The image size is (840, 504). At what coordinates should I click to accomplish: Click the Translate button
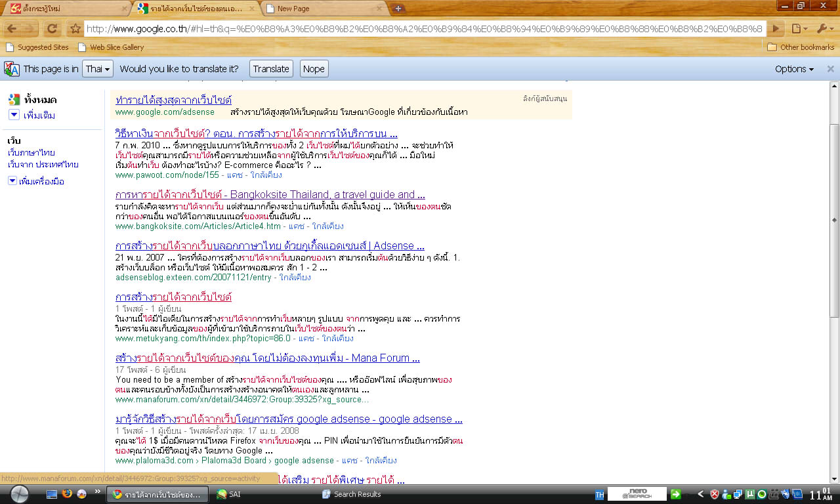click(x=271, y=69)
